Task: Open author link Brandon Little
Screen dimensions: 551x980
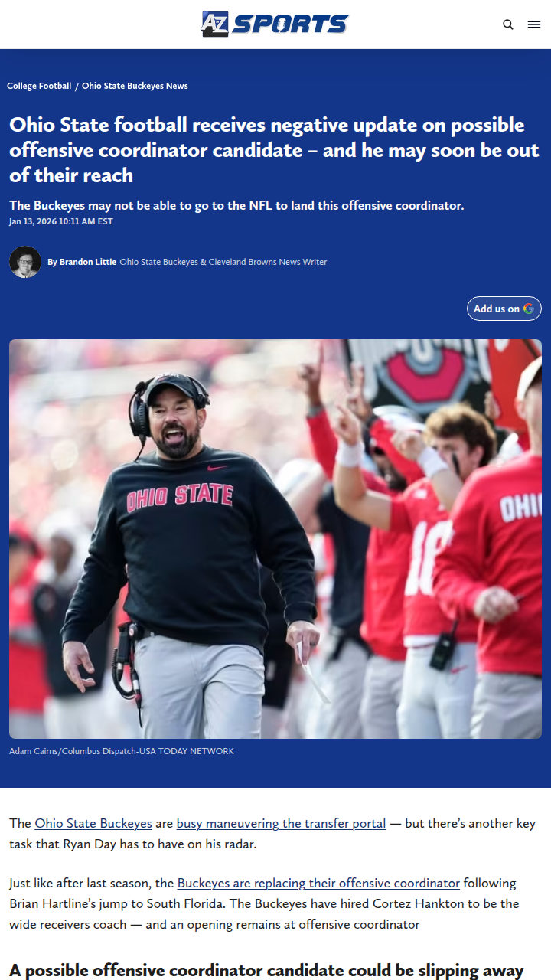Action: click(87, 262)
